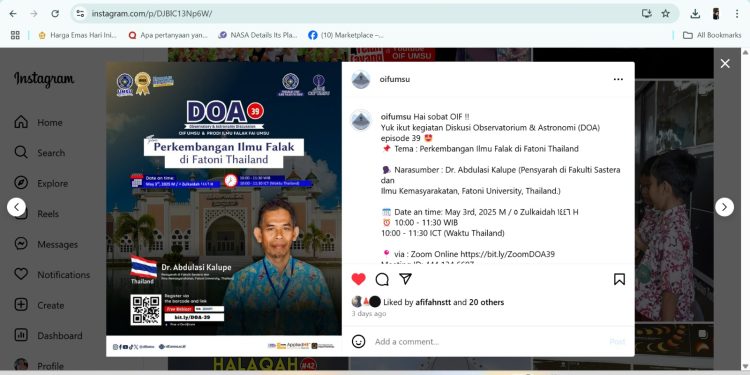The image size is (750, 375).
Task: Install app icon in address bar
Action: (x=647, y=14)
